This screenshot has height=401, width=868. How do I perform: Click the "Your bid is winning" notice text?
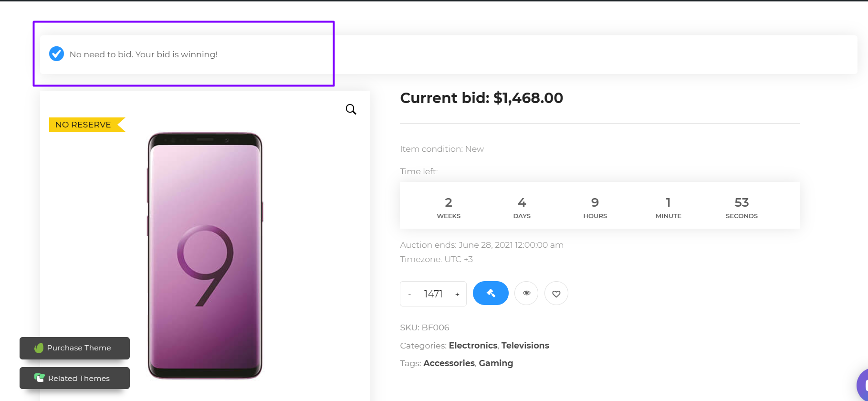click(143, 54)
